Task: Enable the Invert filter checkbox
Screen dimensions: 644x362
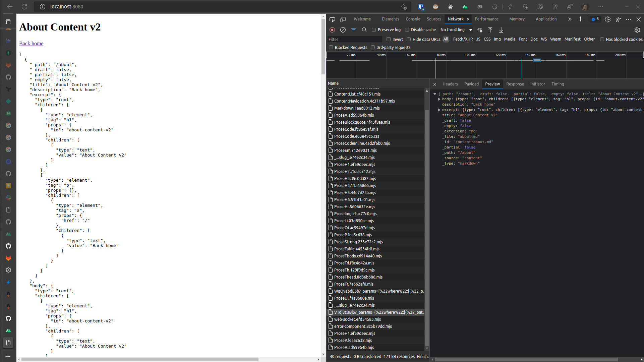Action: 389,39
